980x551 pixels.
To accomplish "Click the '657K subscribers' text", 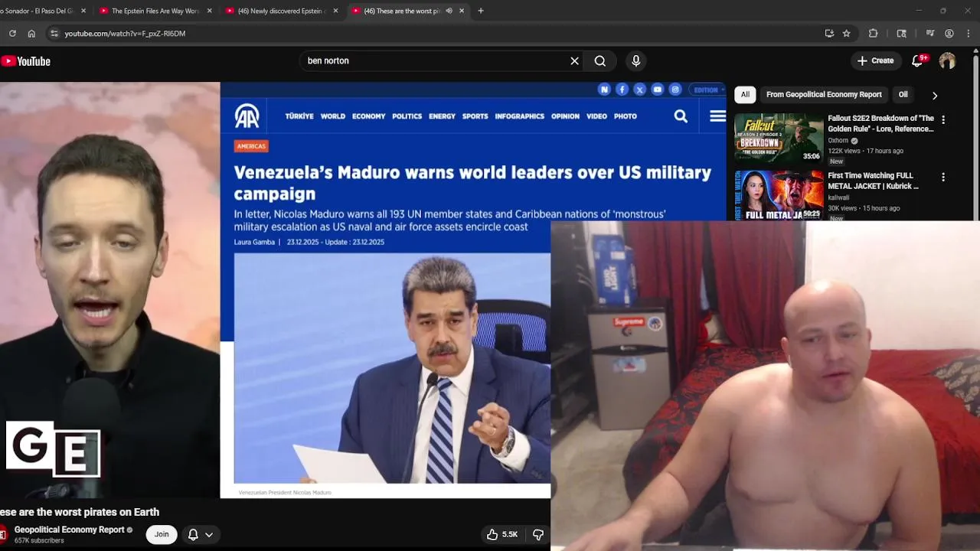I will pos(39,541).
